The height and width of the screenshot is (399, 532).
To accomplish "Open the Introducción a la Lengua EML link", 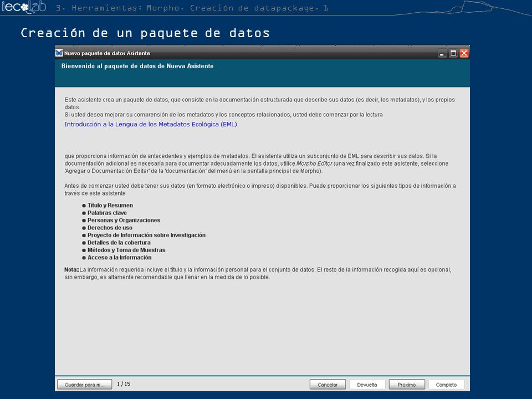I will click(151, 124).
